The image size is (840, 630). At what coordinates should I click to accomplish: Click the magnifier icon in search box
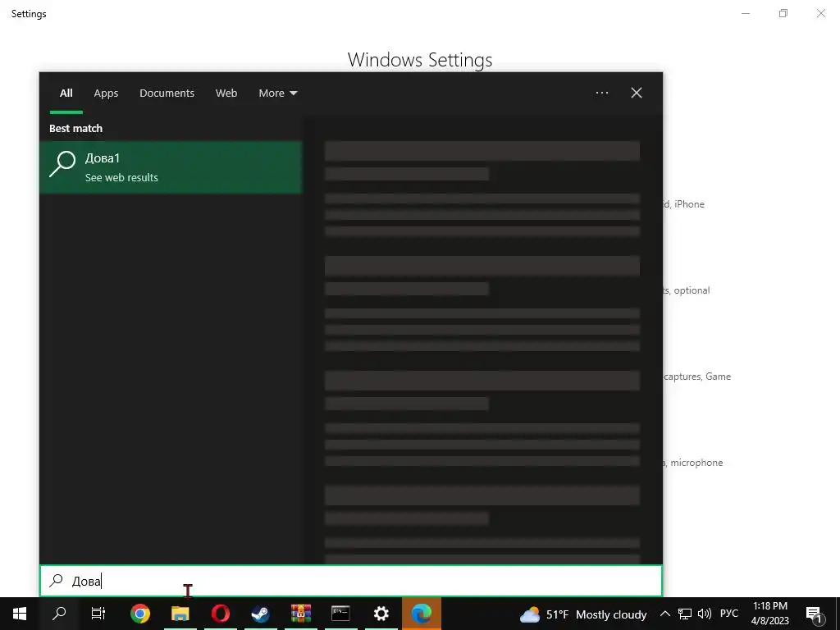tap(56, 581)
